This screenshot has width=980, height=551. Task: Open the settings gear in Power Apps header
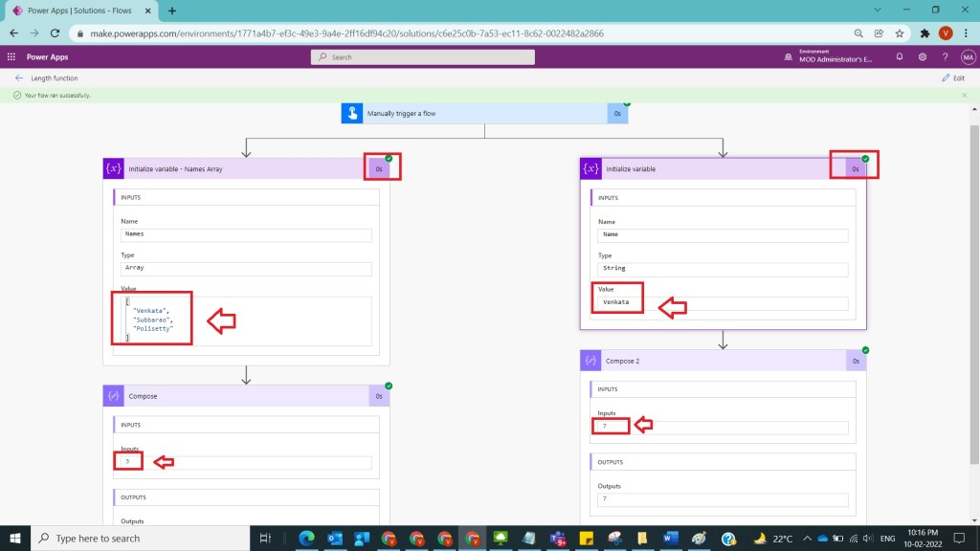(923, 57)
